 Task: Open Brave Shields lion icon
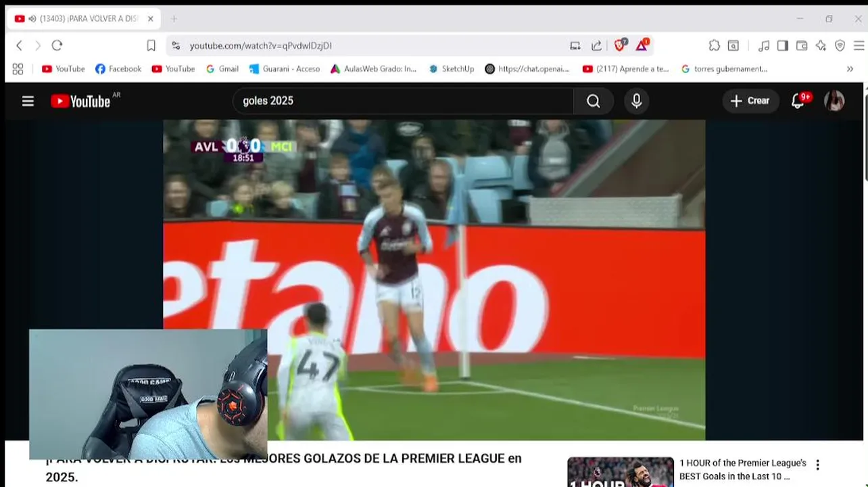620,45
